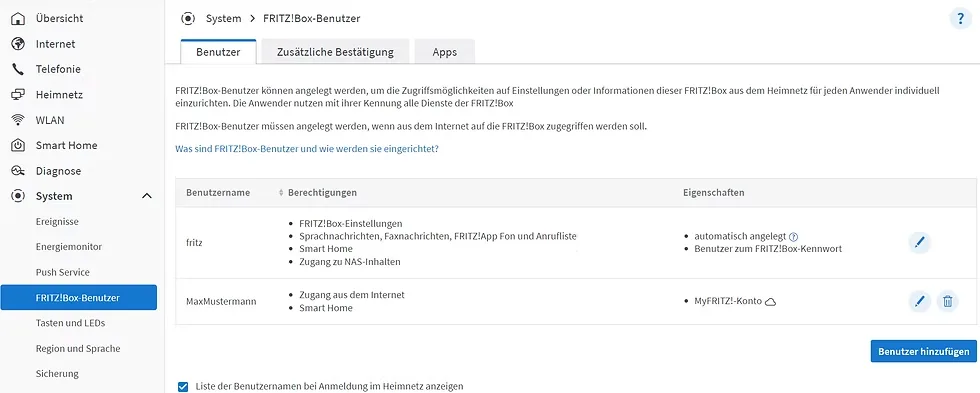This screenshot has width=980, height=393.
Task: Uncheck Liste der Benutzernamen bei Anmeldung checkbox
Action: click(183, 387)
